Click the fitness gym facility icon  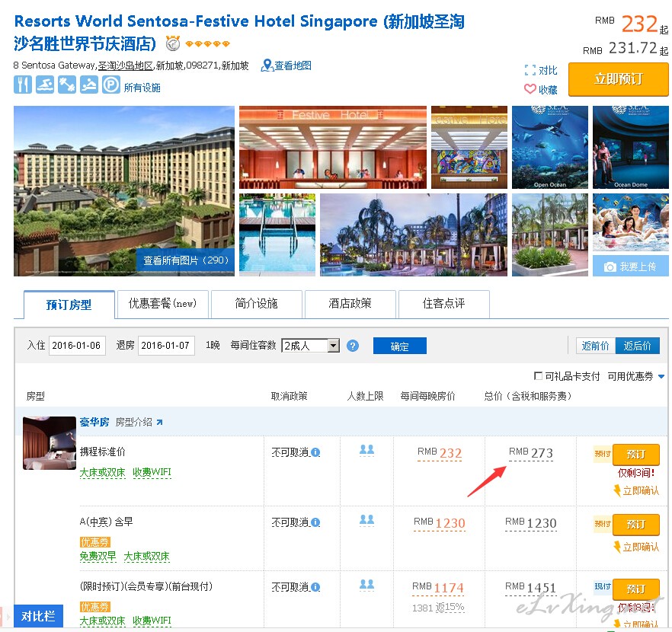point(67,85)
